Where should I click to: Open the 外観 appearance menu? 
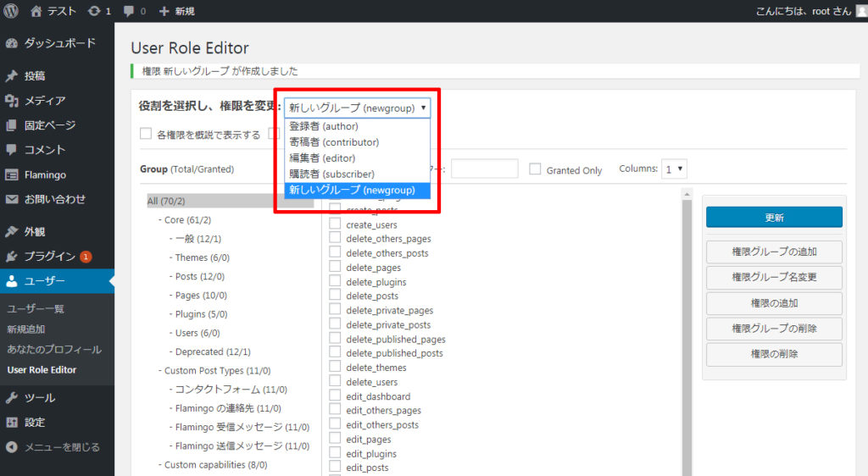(35, 231)
